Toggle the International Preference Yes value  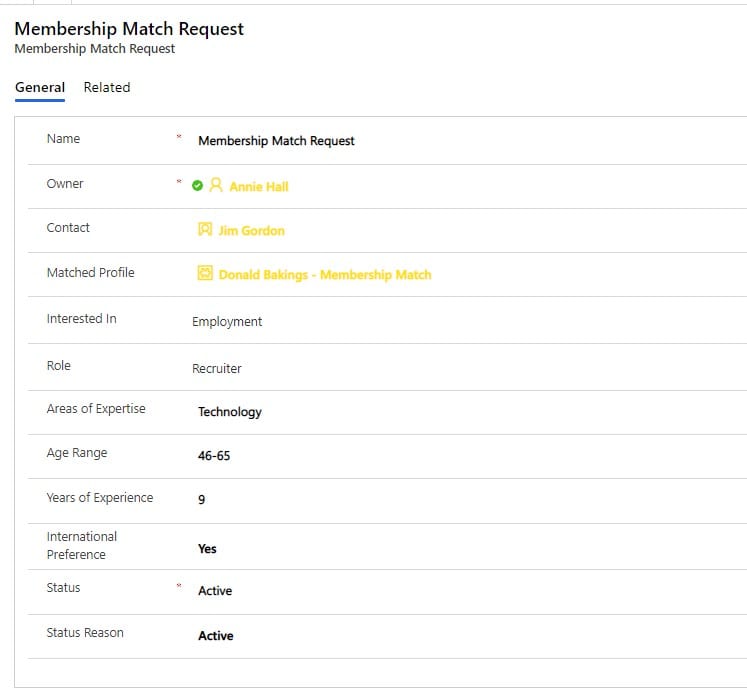click(x=207, y=549)
